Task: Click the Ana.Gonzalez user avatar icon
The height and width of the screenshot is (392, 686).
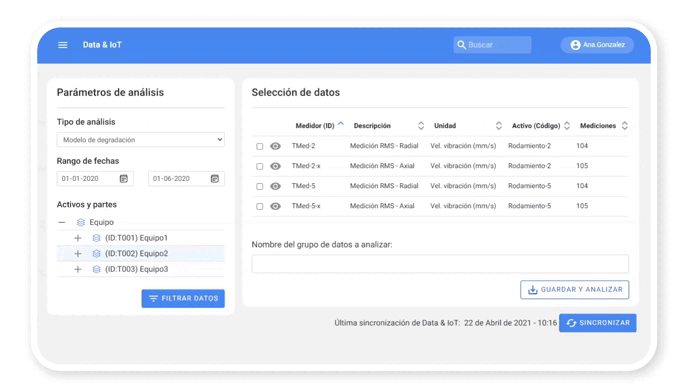Action: [575, 45]
